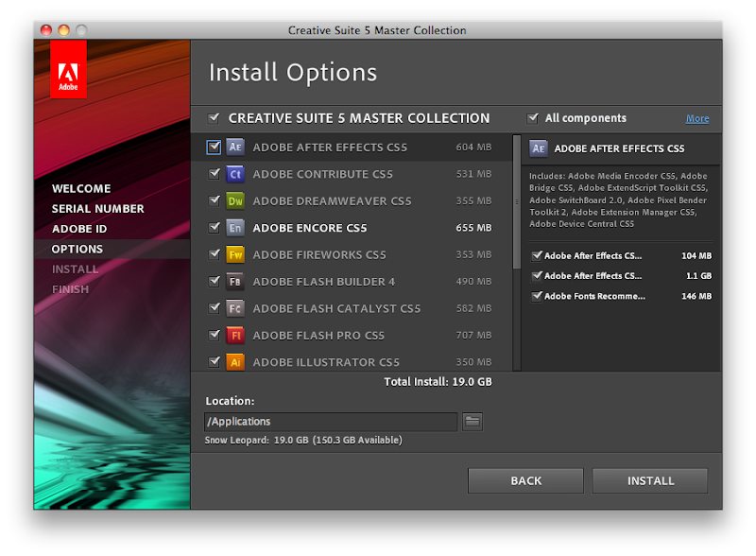Go to the Adobe ID step
The image size is (756, 556).
point(79,229)
